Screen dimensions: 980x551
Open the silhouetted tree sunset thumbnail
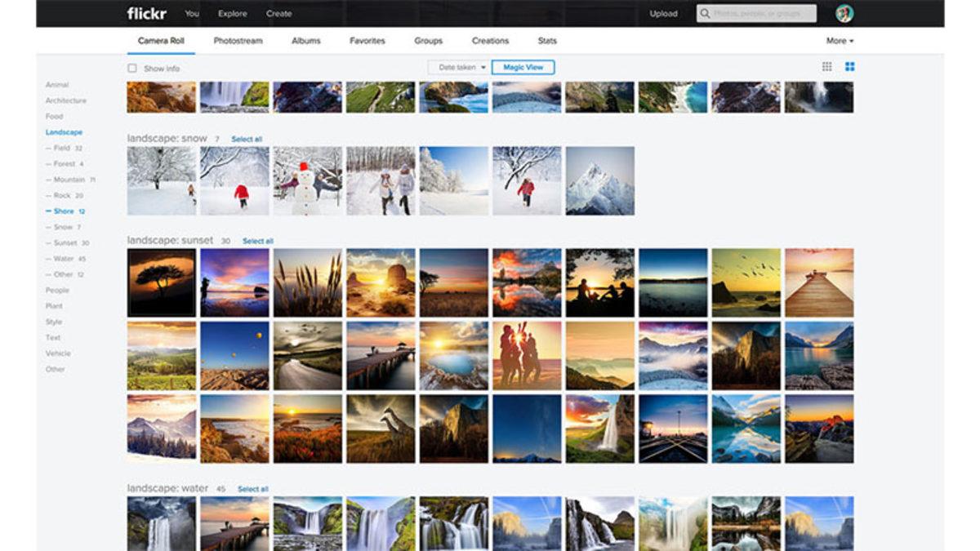coord(161,282)
